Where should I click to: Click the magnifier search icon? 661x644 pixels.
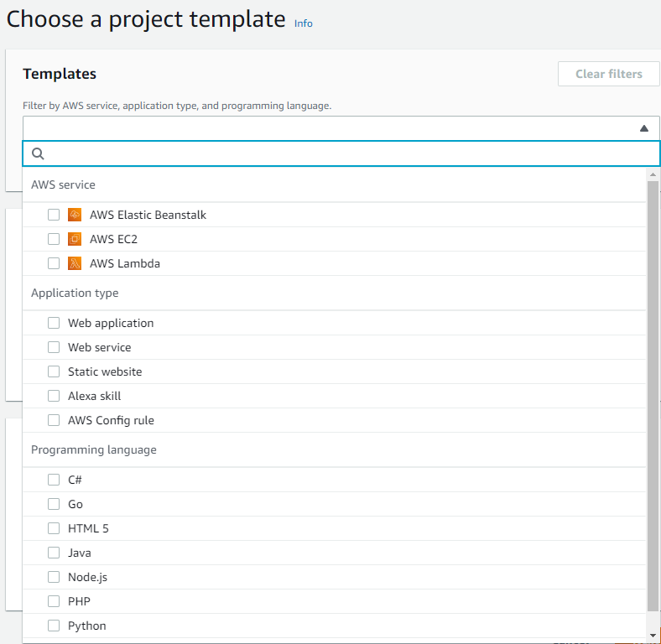coord(38,153)
